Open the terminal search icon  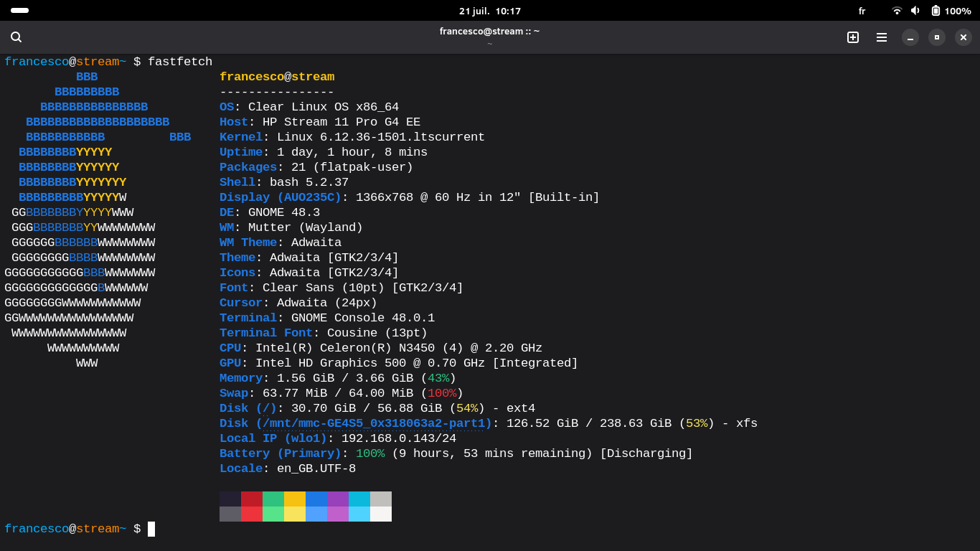coord(16,37)
